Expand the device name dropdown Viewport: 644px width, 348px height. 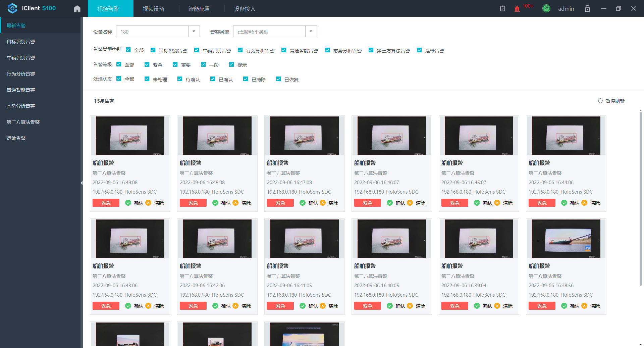pos(194,32)
